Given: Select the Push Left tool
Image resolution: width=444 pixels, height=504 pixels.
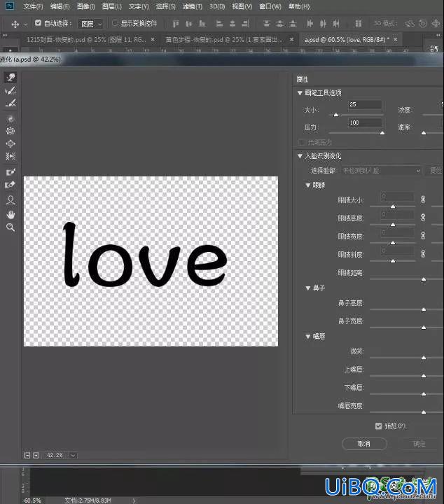Looking at the screenshot, I should pyautogui.click(x=11, y=156).
